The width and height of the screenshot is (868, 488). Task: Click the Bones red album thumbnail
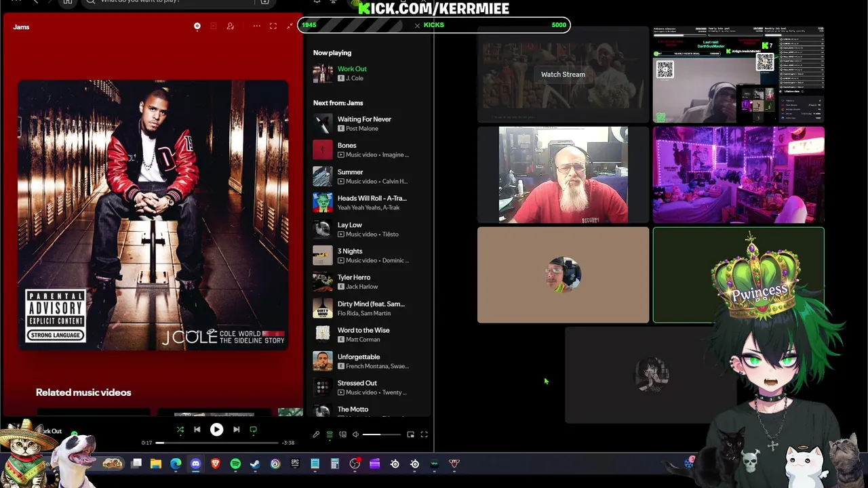[323, 150]
